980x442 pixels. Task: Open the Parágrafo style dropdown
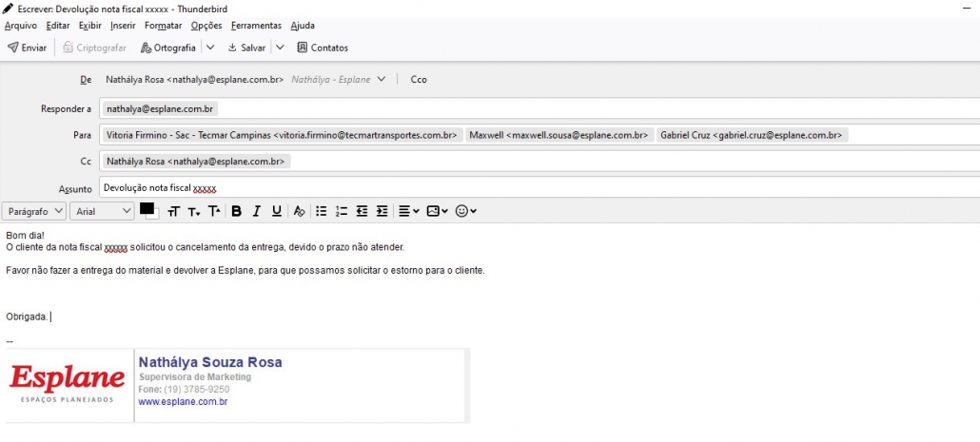tap(34, 211)
